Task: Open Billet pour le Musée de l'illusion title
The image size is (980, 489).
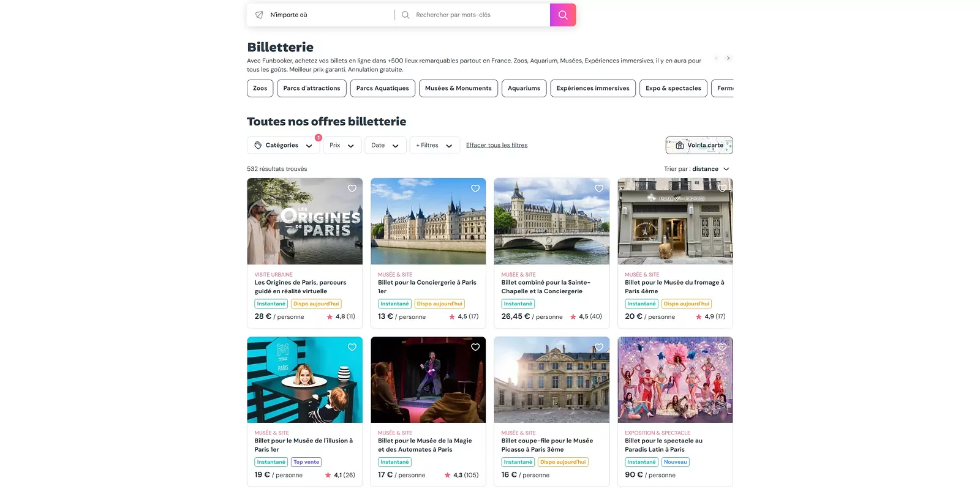Action: (x=304, y=445)
